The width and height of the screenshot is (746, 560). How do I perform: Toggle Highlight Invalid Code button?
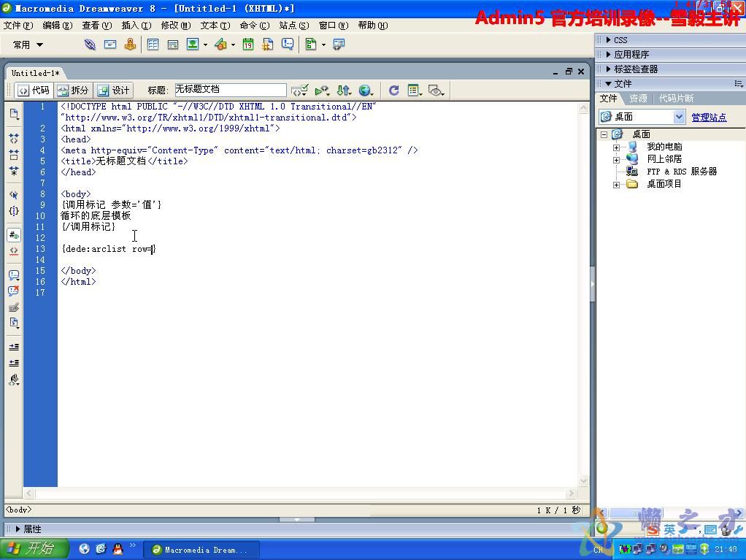[x=14, y=251]
